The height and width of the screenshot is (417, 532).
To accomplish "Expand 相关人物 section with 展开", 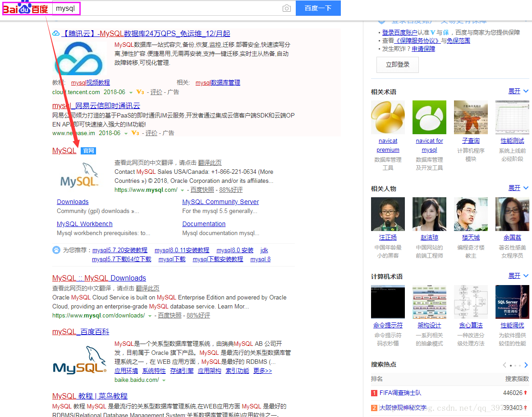I will [518, 188].
